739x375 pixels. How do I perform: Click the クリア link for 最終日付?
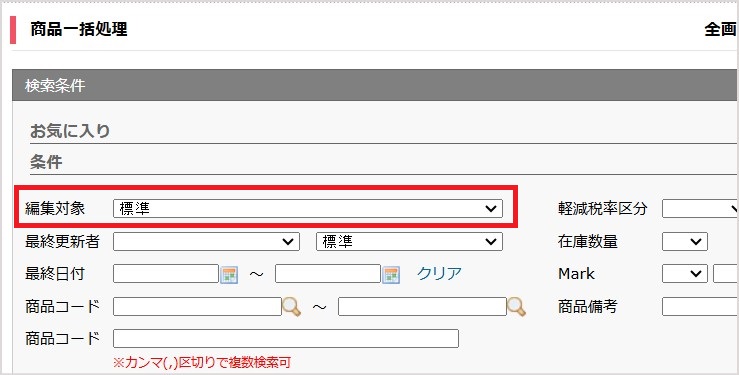(x=439, y=274)
